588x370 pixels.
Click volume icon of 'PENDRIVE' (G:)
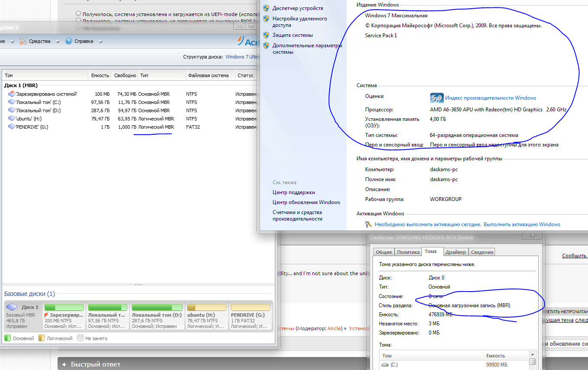11,127
